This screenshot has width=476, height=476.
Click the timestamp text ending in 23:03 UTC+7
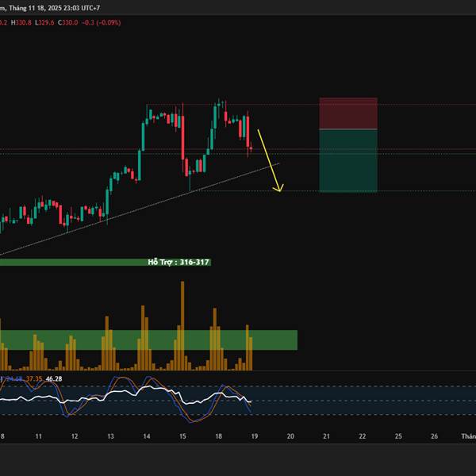coord(49,8)
